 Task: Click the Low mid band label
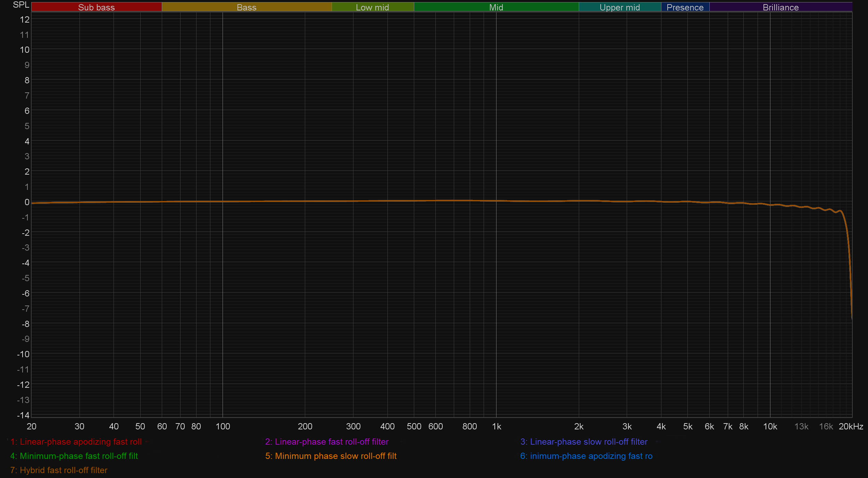[372, 7]
